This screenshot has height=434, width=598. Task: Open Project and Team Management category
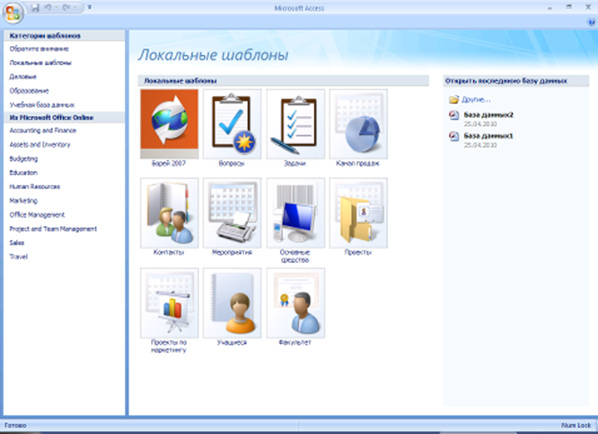coord(53,229)
